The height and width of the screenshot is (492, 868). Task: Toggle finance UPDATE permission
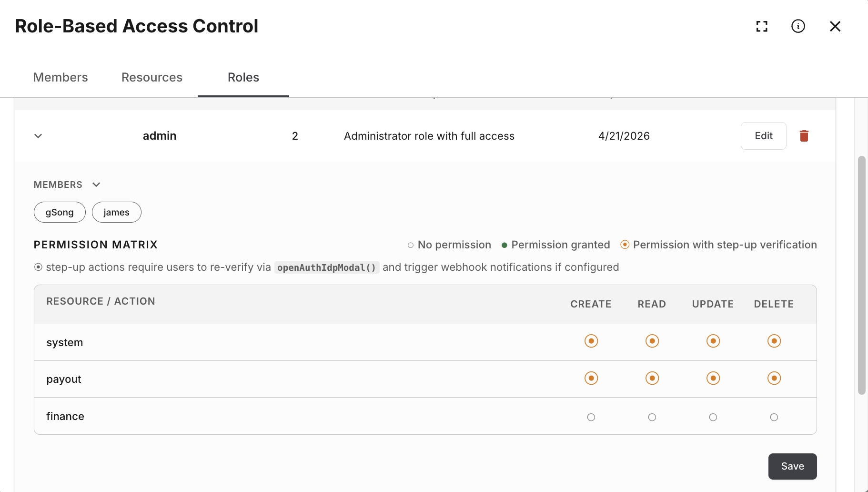click(713, 417)
